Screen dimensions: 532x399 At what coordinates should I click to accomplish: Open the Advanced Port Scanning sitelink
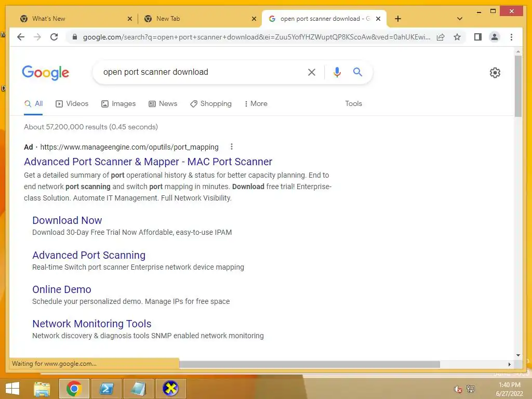click(89, 255)
